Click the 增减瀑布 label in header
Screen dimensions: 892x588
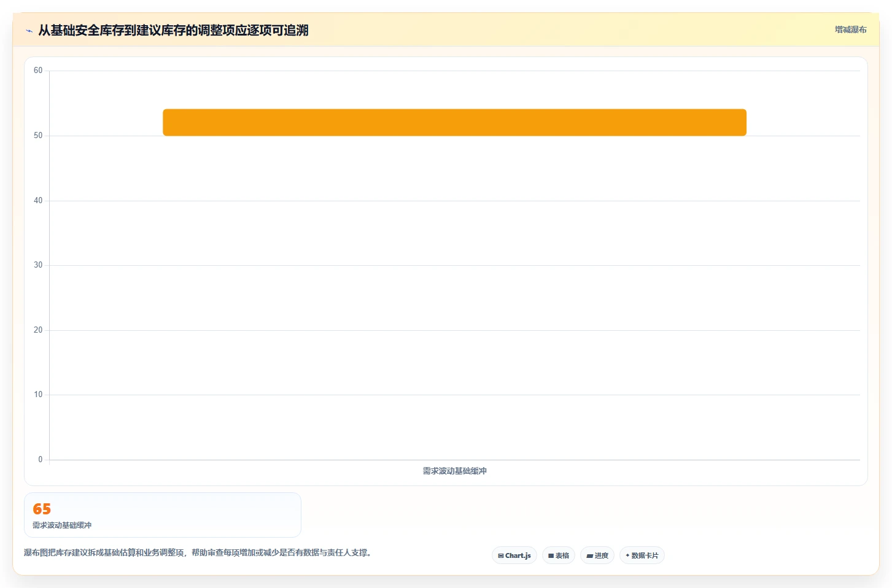coord(850,29)
